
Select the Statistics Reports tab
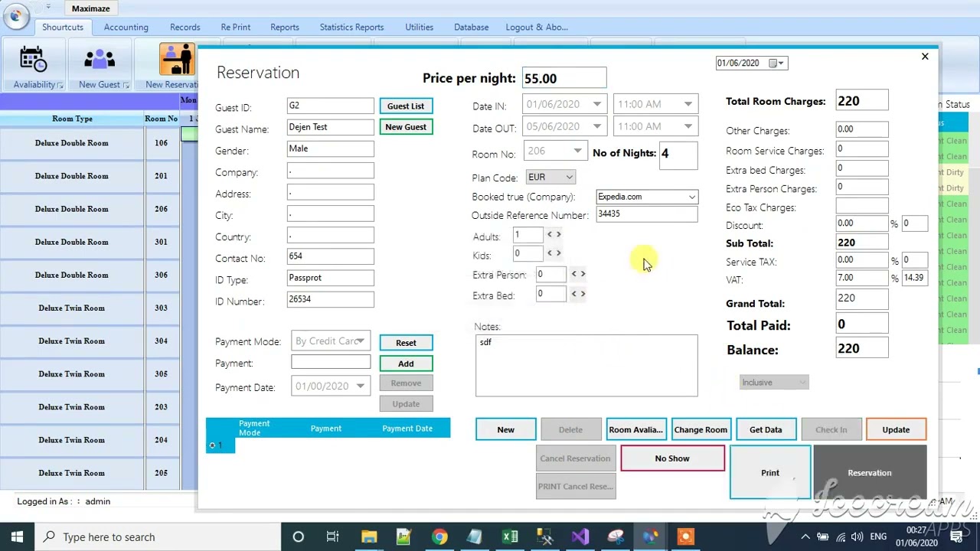(352, 28)
